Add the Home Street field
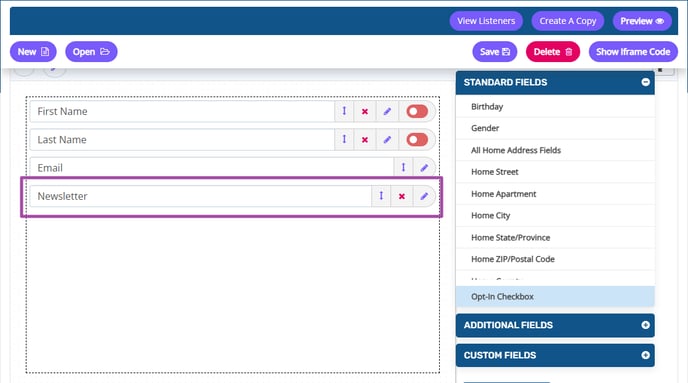Image resolution: width=688 pixels, height=383 pixels. (x=555, y=172)
